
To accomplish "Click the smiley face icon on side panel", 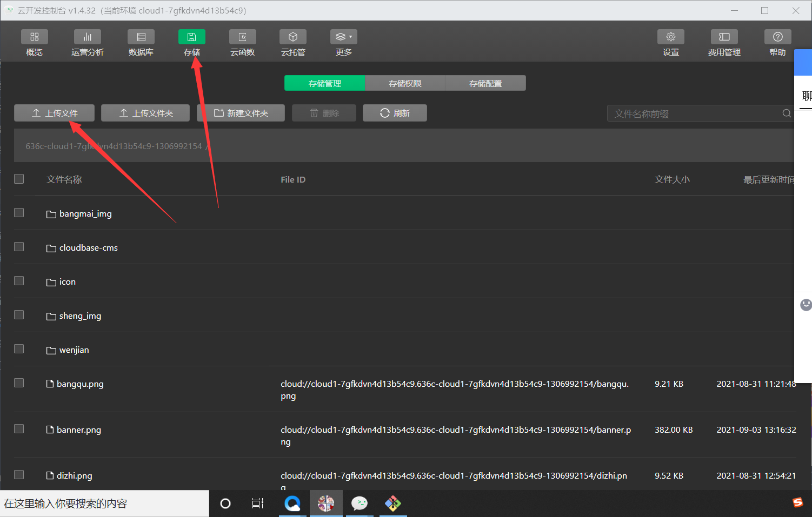I will tap(806, 305).
